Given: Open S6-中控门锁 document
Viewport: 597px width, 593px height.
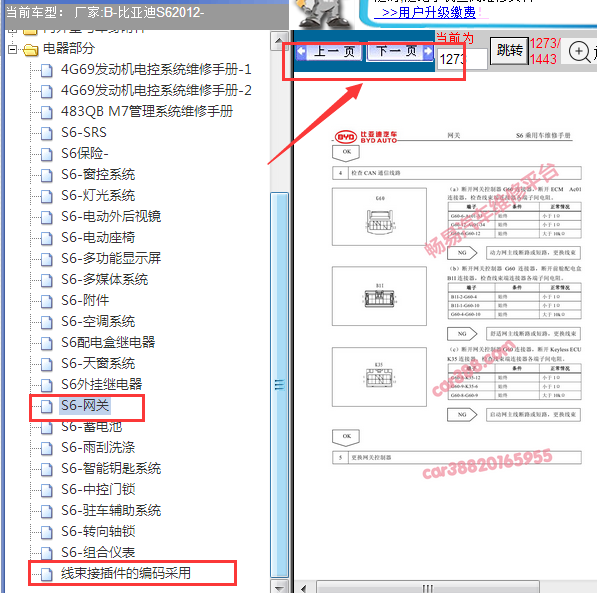Looking at the screenshot, I should 98,489.
